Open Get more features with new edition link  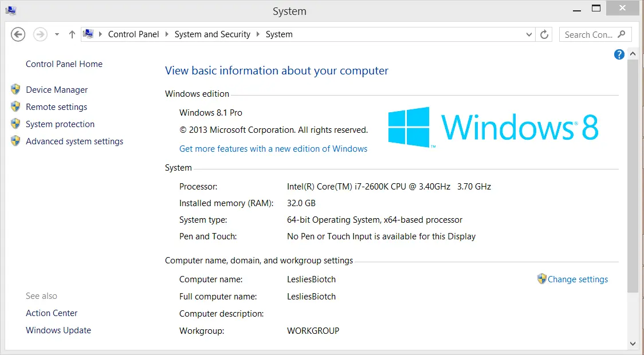point(273,149)
